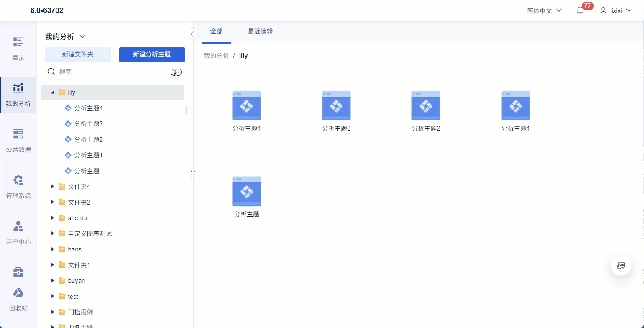Click the 新建分析主题 button

coord(152,54)
